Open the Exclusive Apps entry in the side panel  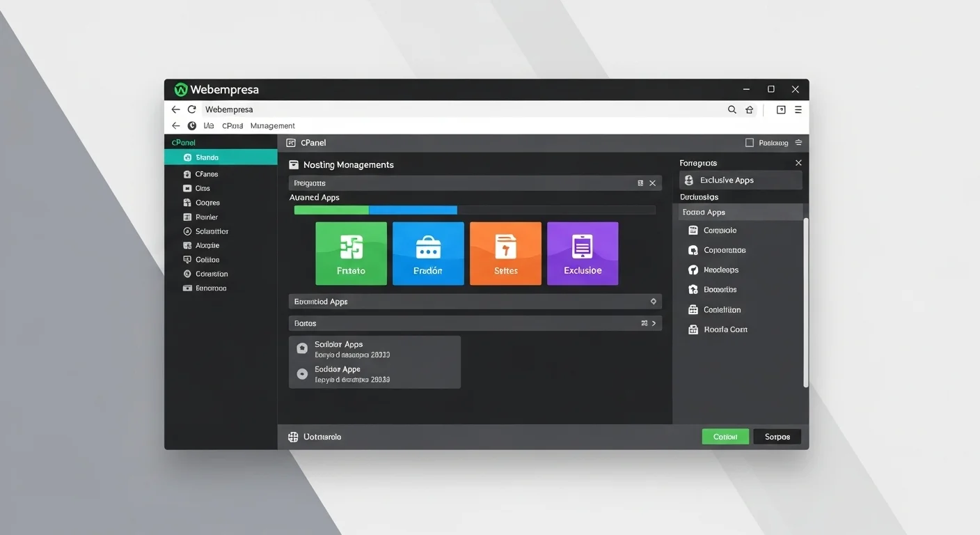click(x=741, y=180)
